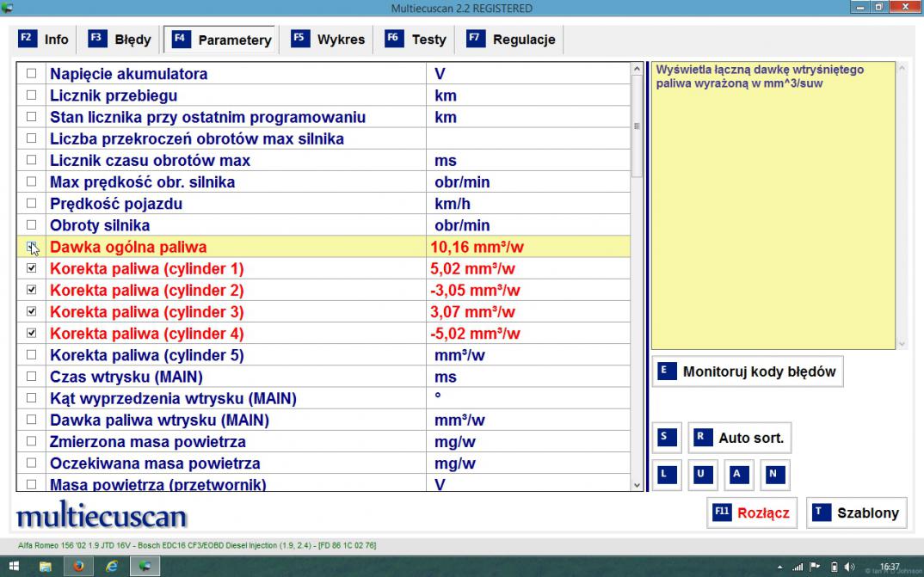Open the taskbar clock showing 16:37
924x577 pixels.
click(890, 567)
